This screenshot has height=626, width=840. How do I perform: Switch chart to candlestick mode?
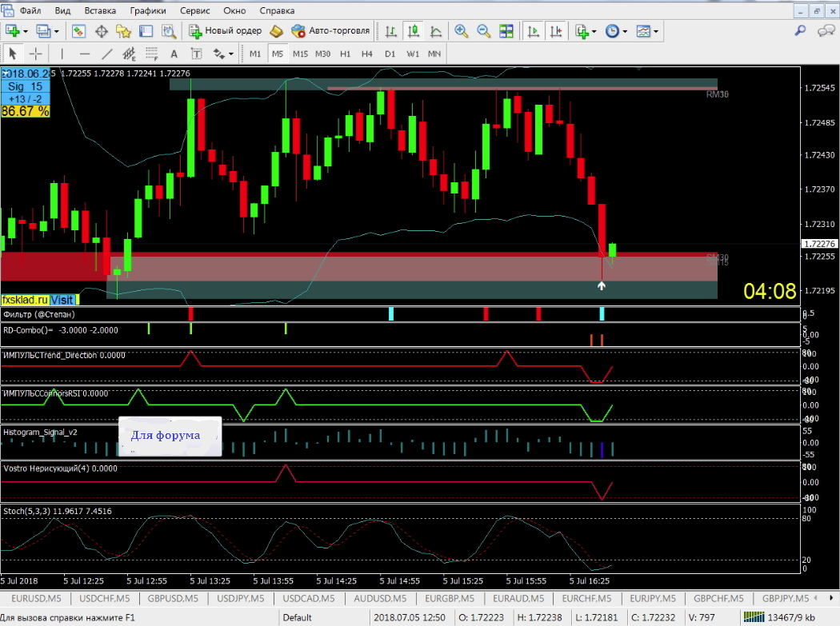[414, 31]
